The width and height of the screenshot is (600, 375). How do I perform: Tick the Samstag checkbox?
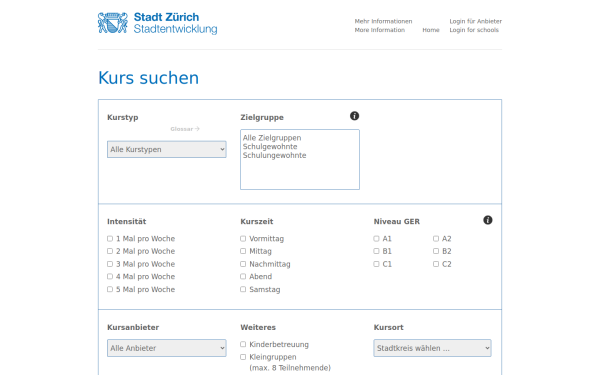(243, 289)
